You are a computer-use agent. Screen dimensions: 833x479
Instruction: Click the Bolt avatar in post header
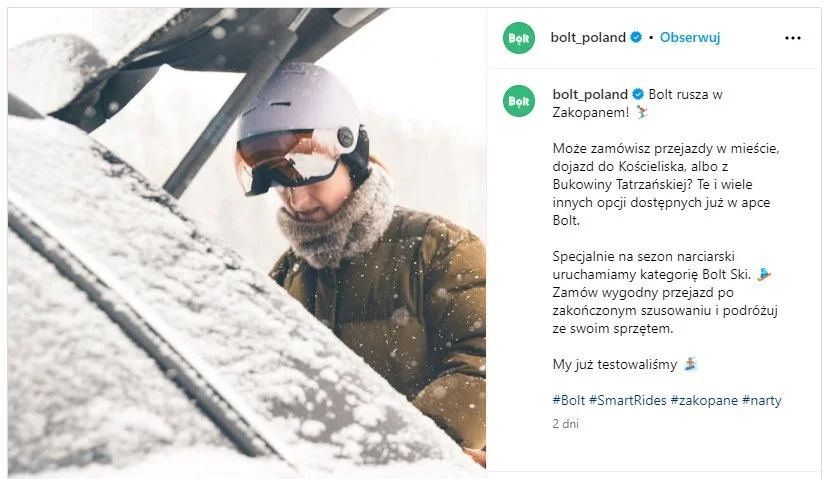519,38
